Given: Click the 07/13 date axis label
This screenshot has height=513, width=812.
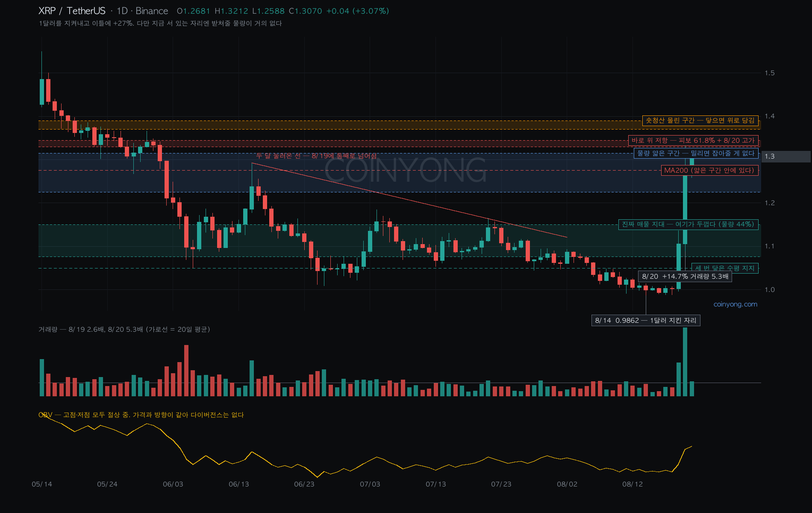Looking at the screenshot, I should tap(436, 484).
